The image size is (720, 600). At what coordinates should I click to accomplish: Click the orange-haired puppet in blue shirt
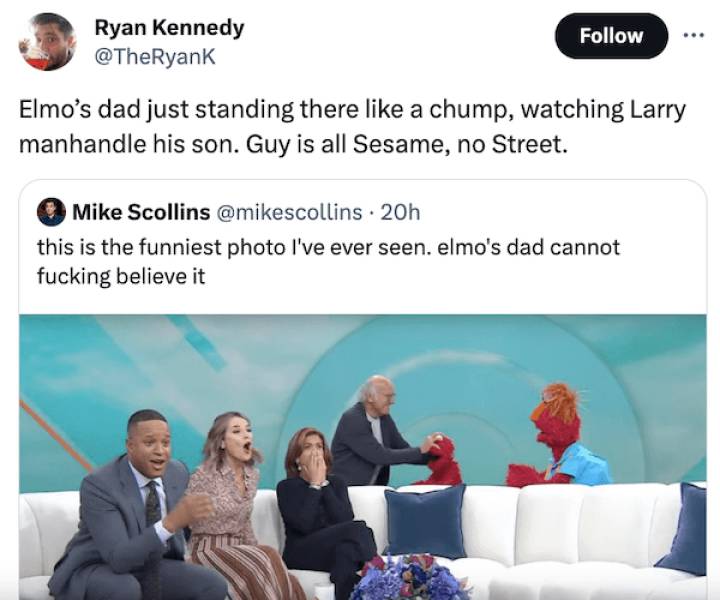click(560, 435)
